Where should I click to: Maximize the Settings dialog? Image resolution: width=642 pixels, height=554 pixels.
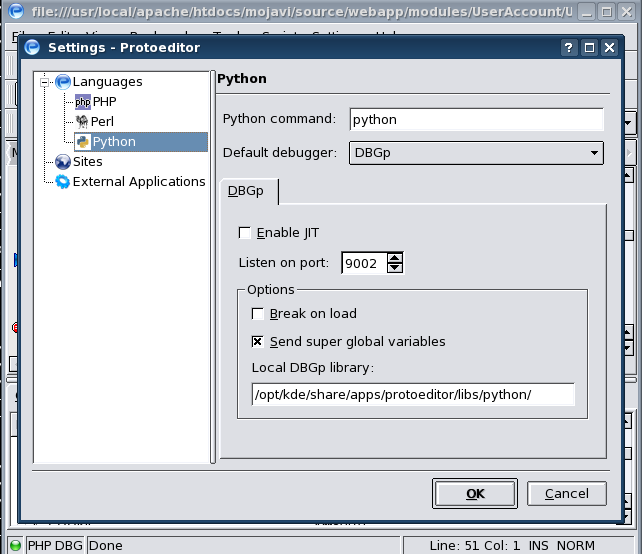(x=589, y=48)
